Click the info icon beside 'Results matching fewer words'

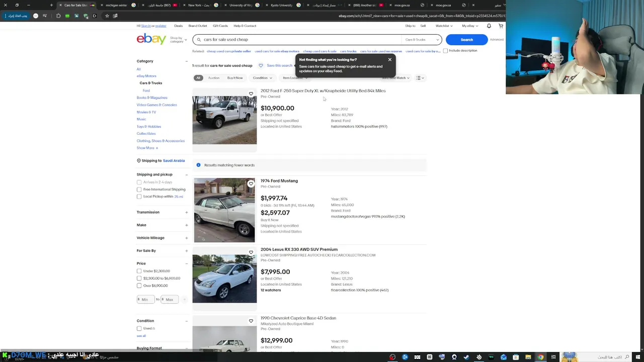coord(198,165)
